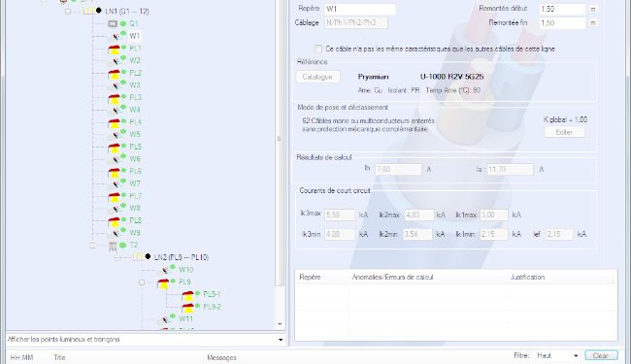Click the Catalogue button
631x364 pixels.
tap(317, 77)
